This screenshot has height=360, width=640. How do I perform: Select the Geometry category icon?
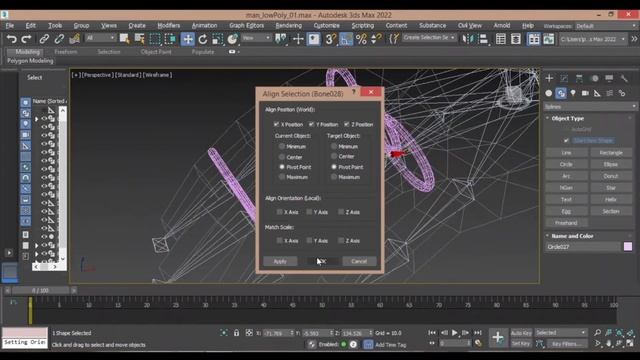pyautogui.click(x=549, y=93)
